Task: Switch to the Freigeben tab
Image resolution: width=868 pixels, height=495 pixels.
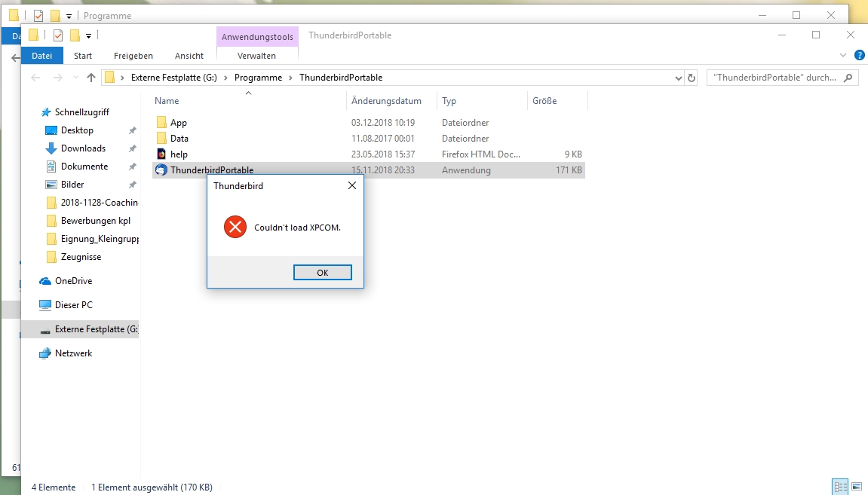Action: (133, 55)
